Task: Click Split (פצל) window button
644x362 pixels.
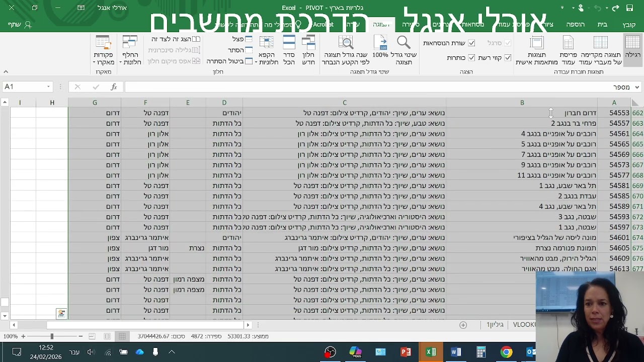Action: click(x=243, y=39)
